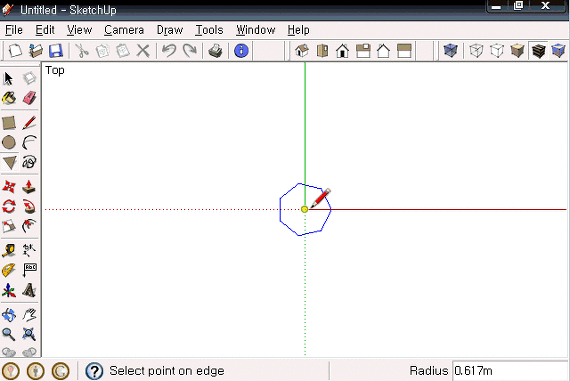The image size is (570, 381).
Task: Pick the Move tool with red arrows
Action: [9, 187]
